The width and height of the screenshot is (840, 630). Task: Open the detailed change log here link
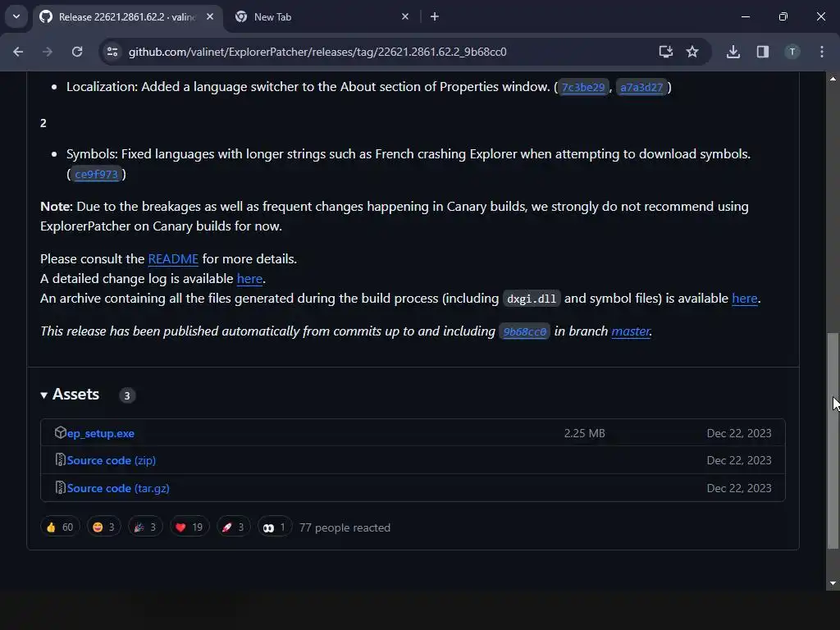click(249, 279)
